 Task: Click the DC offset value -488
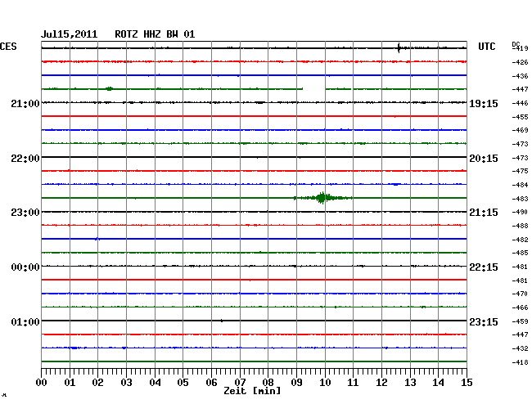[x=520, y=226]
